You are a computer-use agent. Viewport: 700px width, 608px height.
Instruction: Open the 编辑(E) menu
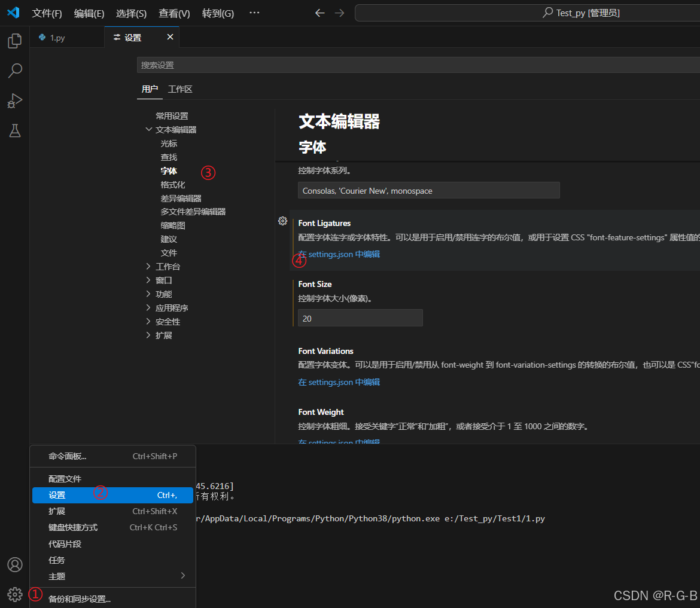coord(89,13)
